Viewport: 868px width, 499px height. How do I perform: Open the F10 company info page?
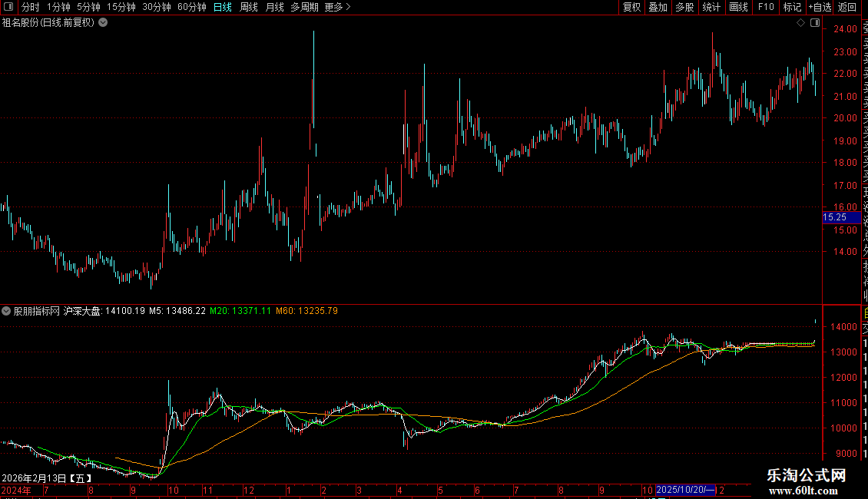coord(766,7)
